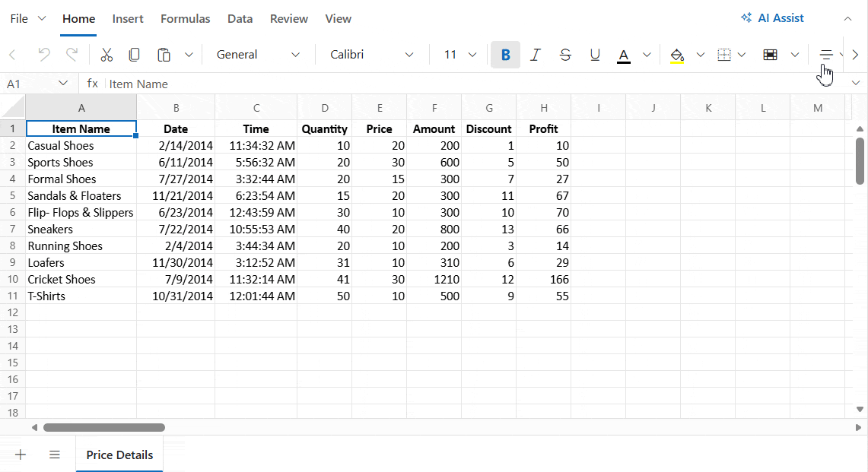Open the fill color dropdown arrow
This screenshot has width=868, height=472.
point(701,55)
